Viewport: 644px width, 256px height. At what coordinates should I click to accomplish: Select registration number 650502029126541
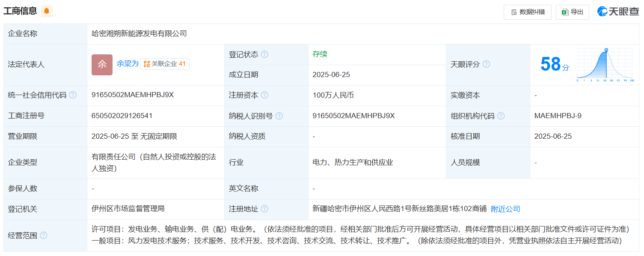tap(122, 116)
